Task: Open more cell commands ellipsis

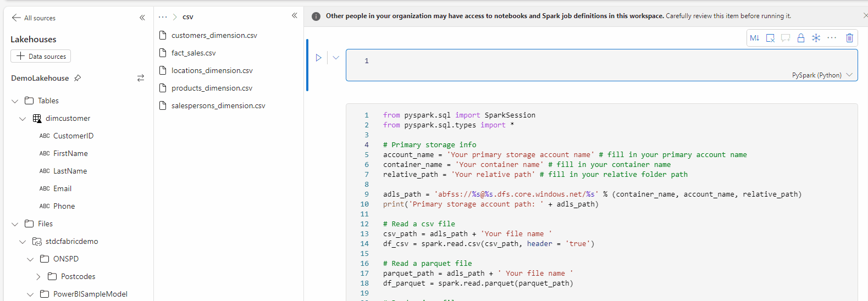Action: click(832, 38)
